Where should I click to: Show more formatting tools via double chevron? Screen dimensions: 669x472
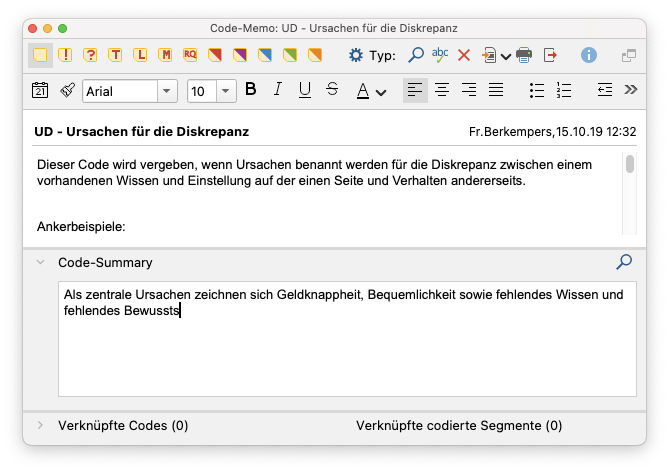631,90
